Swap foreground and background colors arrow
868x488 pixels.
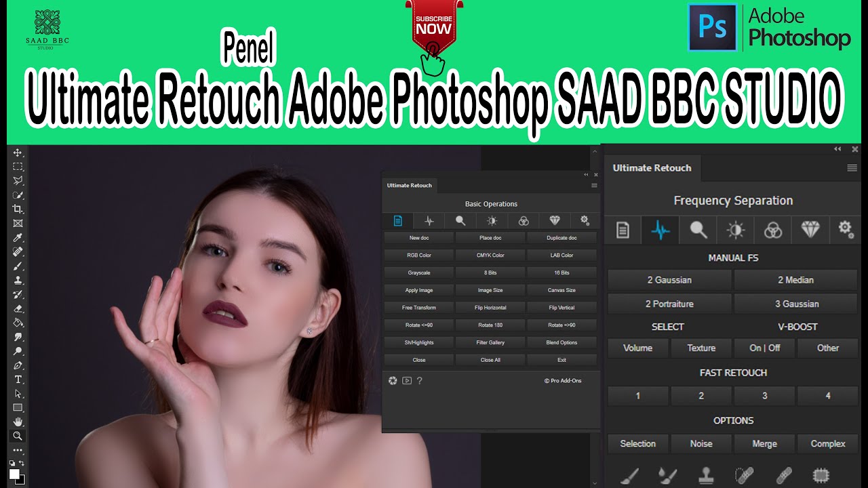22,463
